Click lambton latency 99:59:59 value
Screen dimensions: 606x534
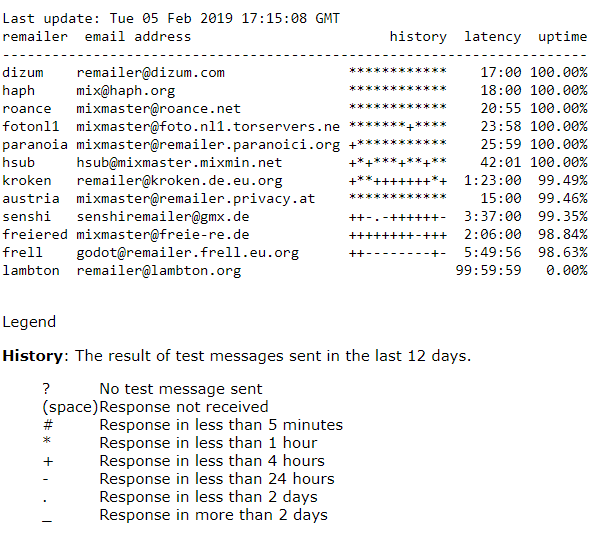[489, 270]
